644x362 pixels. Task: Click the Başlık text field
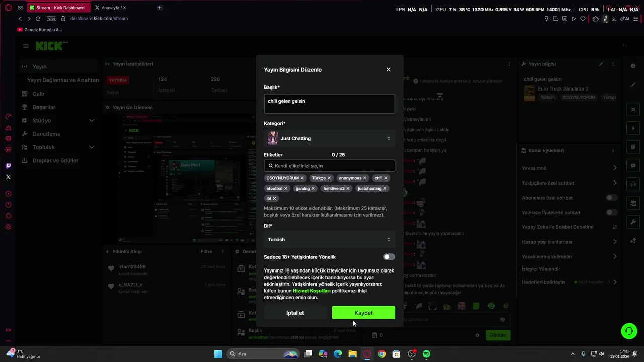(x=330, y=104)
